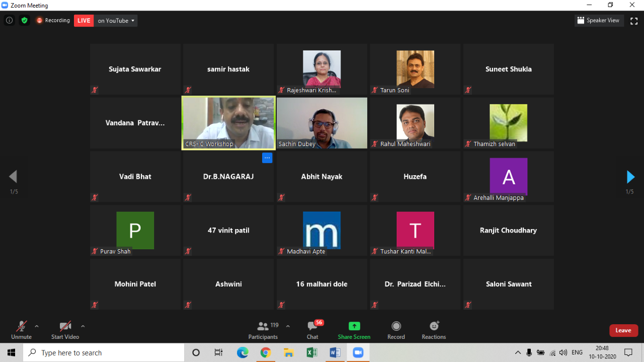This screenshot has width=644, height=362.
Task: Click the taskbar search box
Action: click(104, 352)
